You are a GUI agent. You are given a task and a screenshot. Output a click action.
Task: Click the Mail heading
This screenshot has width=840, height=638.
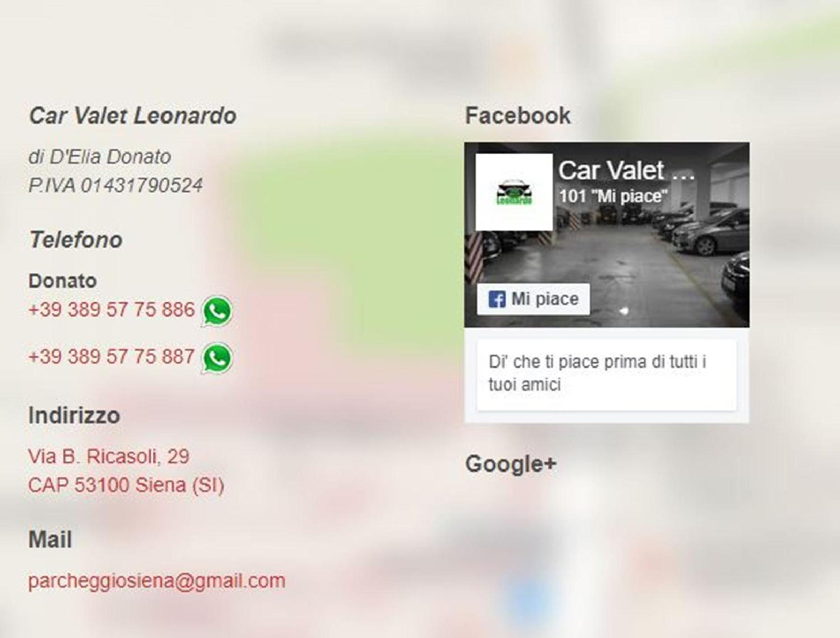tap(50, 539)
